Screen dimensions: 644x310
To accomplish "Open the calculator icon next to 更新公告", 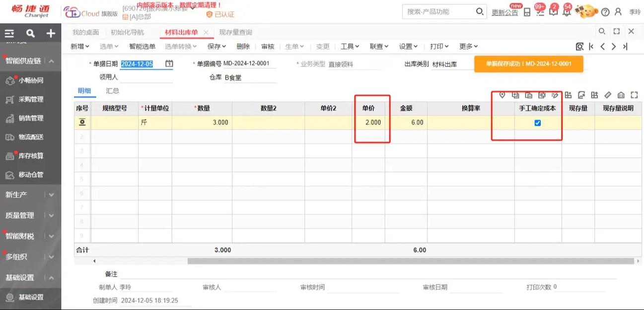I will pos(527,12).
